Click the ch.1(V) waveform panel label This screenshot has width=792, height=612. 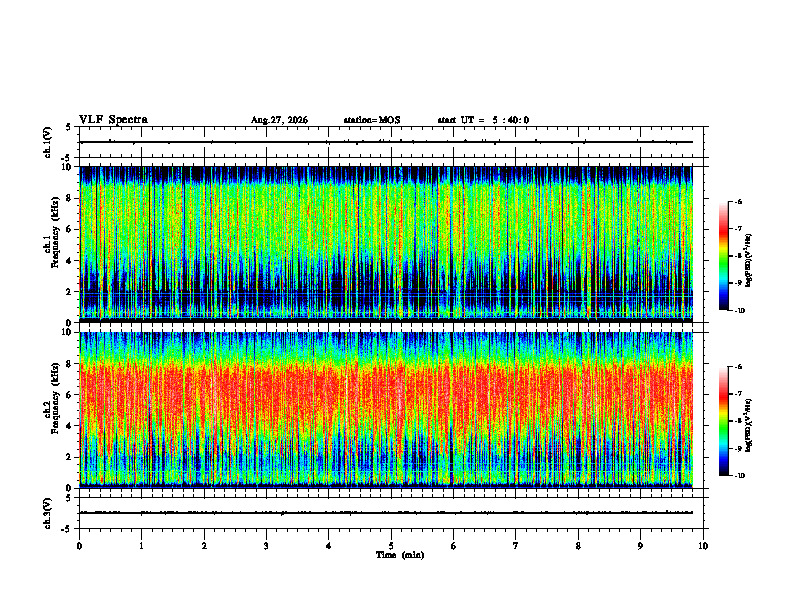[x=48, y=142]
